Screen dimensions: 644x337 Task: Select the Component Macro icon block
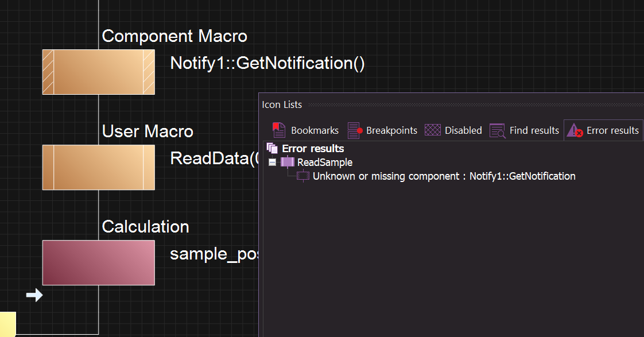tap(98, 72)
